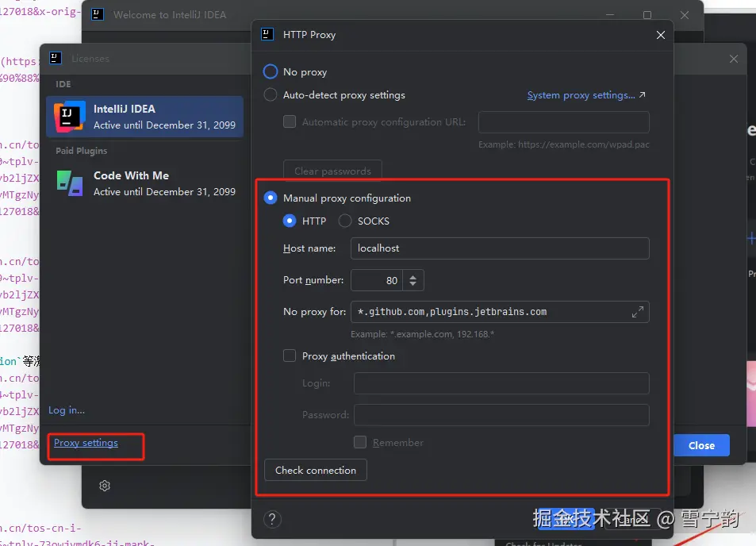756x546 pixels.
Task: Click the Host name input field
Action: click(500, 248)
